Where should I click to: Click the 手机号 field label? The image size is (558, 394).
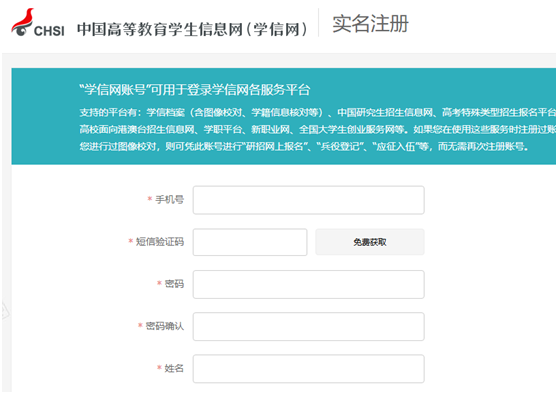169,200
